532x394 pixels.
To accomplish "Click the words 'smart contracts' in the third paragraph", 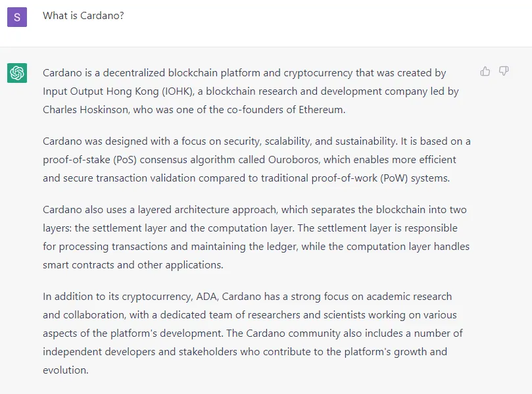I will (78, 264).
